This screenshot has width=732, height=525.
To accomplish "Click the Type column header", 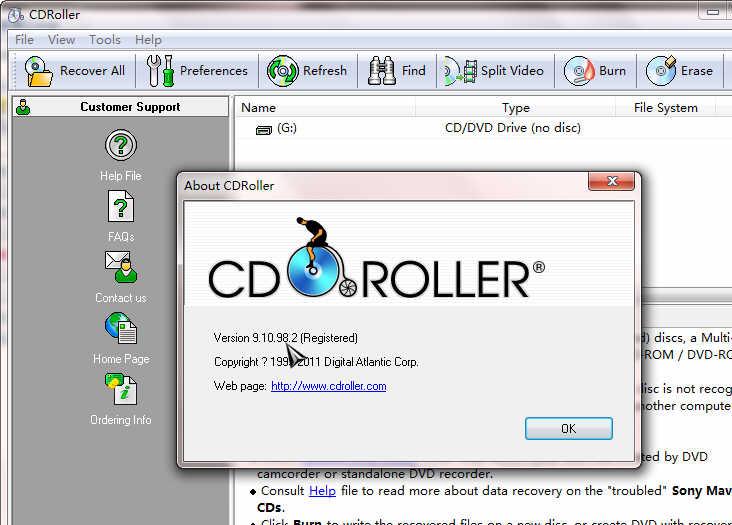I will coord(516,108).
